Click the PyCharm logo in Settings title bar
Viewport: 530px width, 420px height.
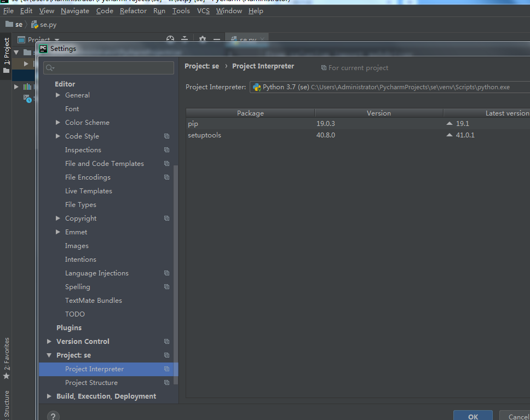pyautogui.click(x=43, y=49)
